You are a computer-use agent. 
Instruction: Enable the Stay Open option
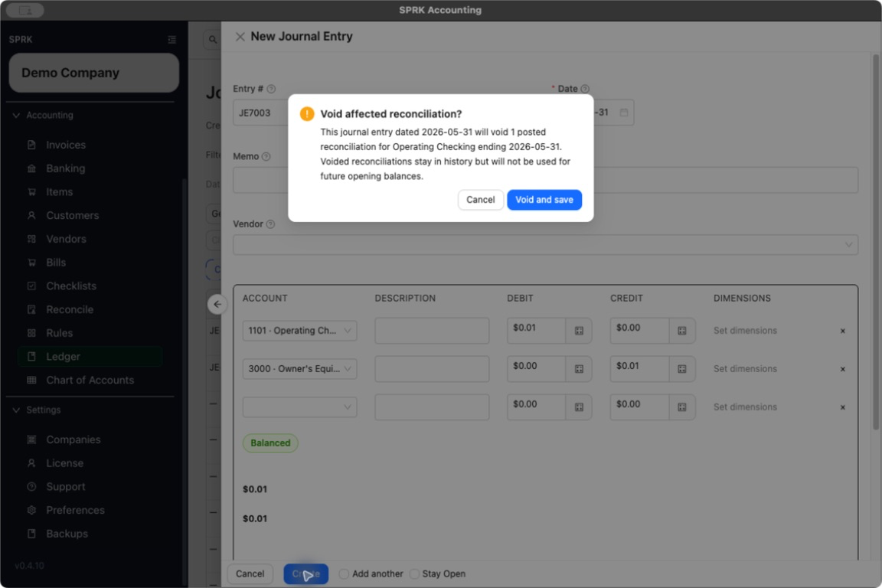tap(414, 574)
